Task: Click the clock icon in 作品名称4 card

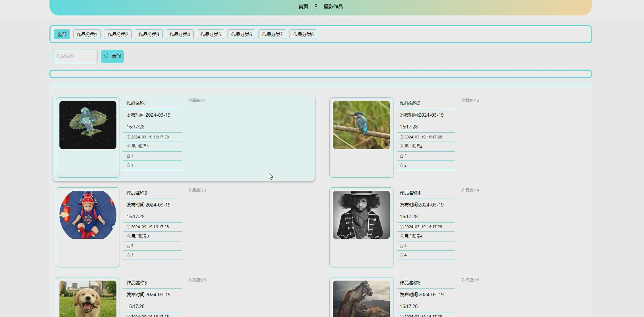Action: coord(401,227)
